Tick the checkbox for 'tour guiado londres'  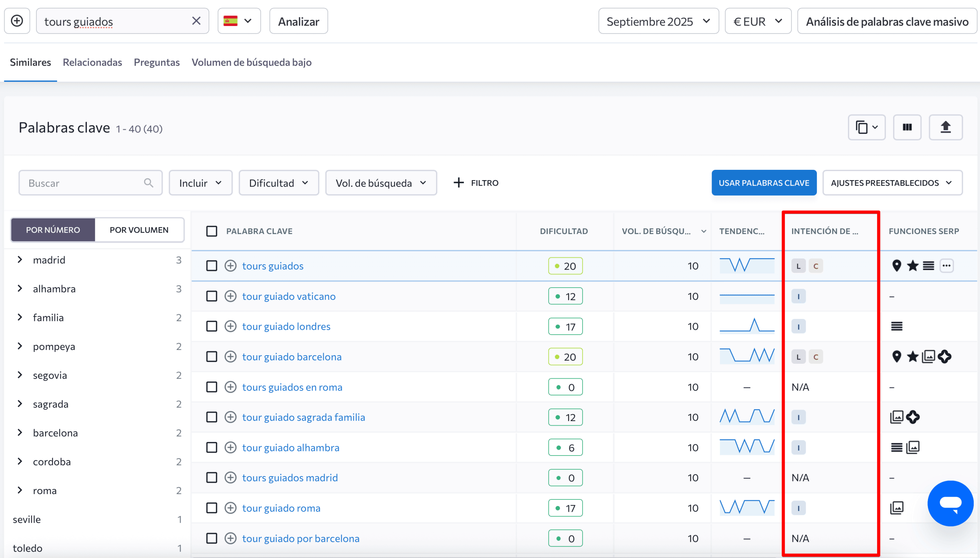(212, 327)
